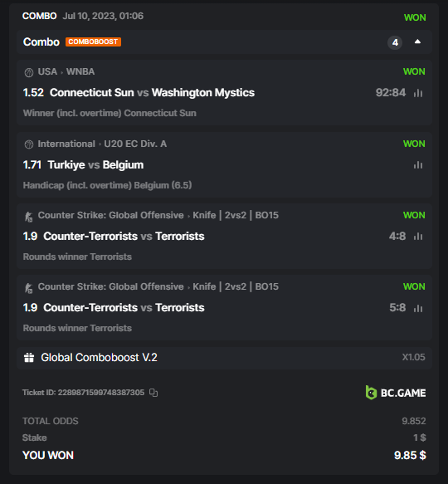Click the Ticket ID number text
The height and width of the screenshot is (484, 448).
coord(101,393)
